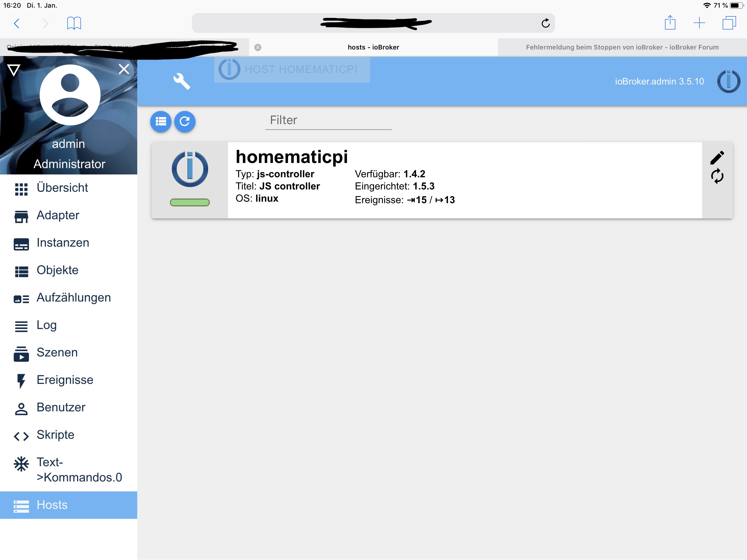
Task: Click green status bar under host icon
Action: [190, 202]
